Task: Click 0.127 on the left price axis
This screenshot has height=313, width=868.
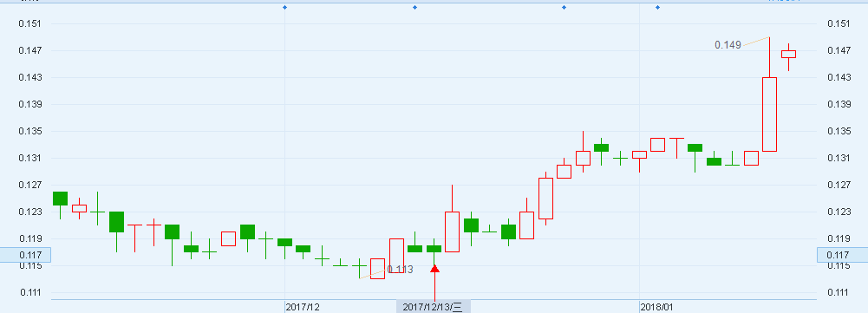Action: 29,185
